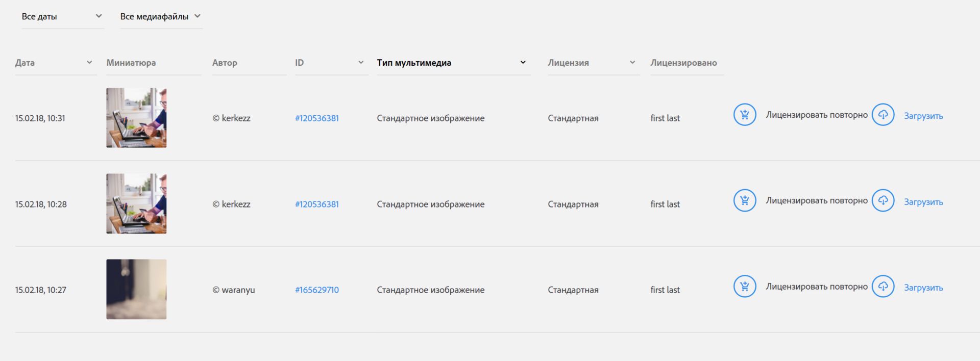Open the "ID" column sort dropdown
The image size is (980, 361).
tap(331, 63)
